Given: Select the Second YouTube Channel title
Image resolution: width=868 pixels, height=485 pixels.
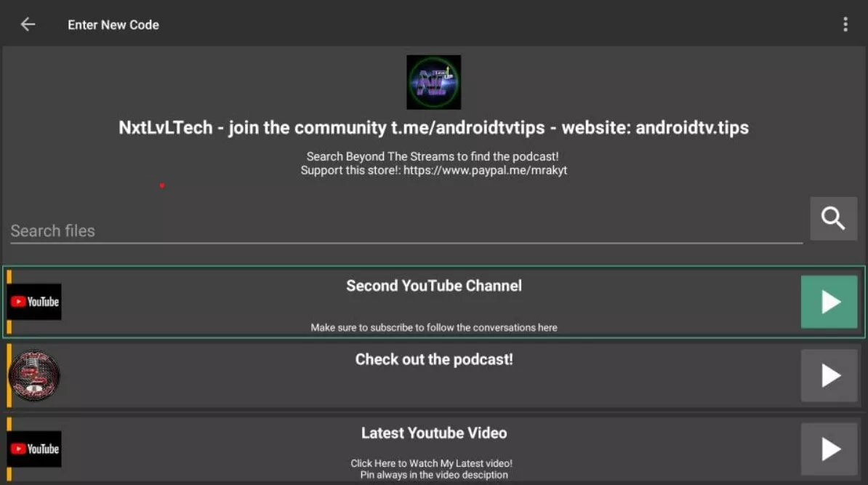Looking at the screenshot, I should [434, 286].
